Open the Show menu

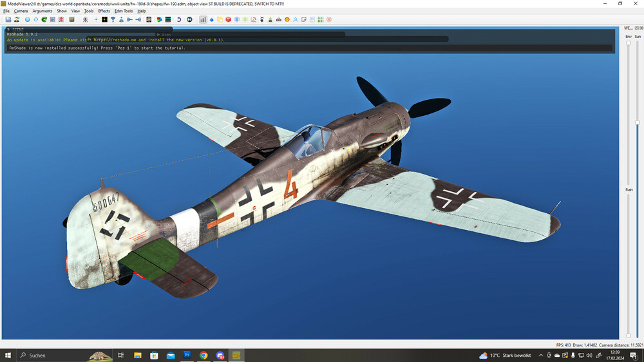(x=62, y=11)
